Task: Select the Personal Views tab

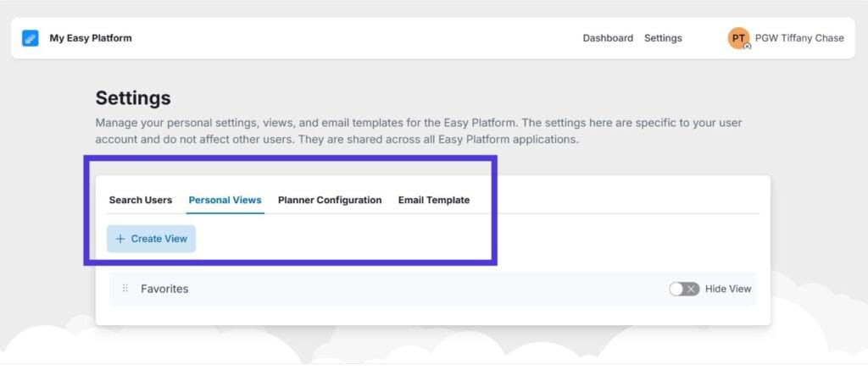Action: pos(225,200)
